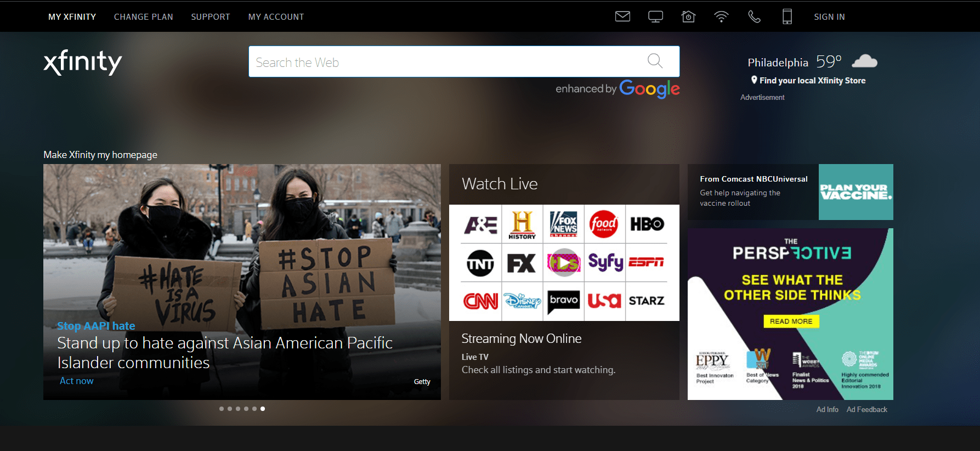Watch the Fox News channel live

[x=563, y=224]
